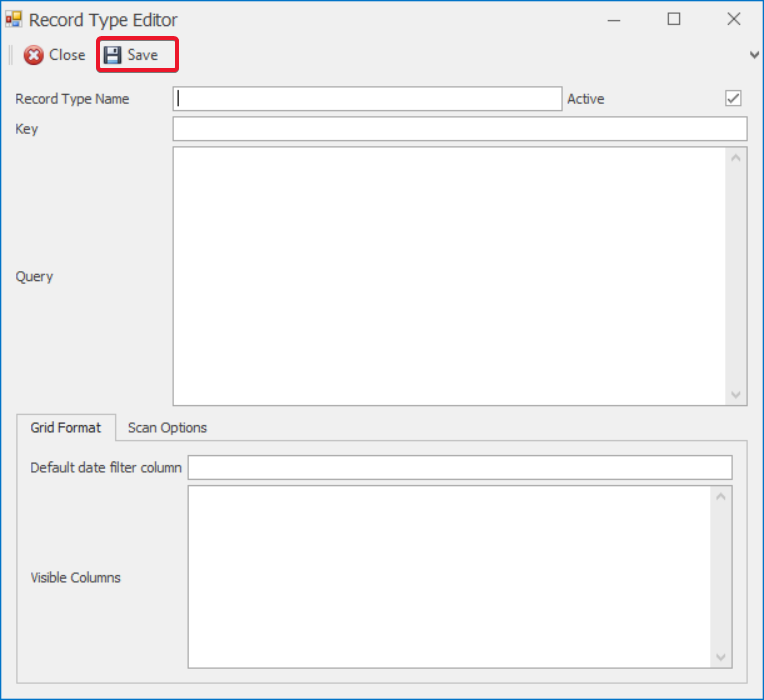Click inside the Query text area
The width and height of the screenshot is (764, 700).
[x=450, y=275]
